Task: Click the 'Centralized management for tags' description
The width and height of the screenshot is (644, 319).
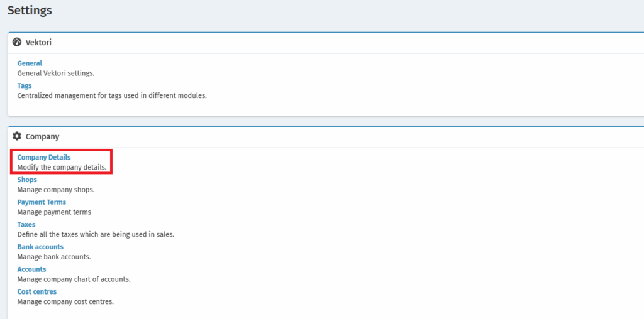Action: pos(112,96)
